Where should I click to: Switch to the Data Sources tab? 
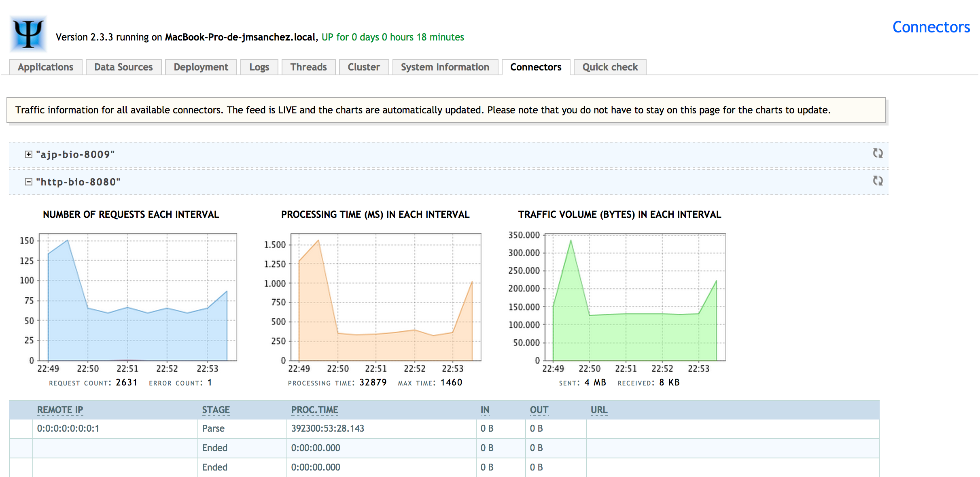(123, 67)
